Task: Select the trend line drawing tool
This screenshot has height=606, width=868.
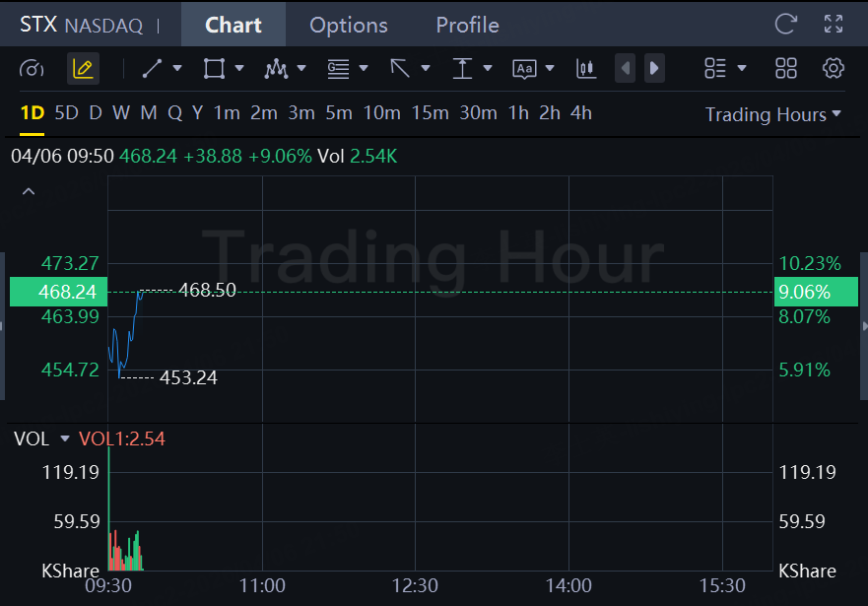Action: pyautogui.click(x=153, y=68)
